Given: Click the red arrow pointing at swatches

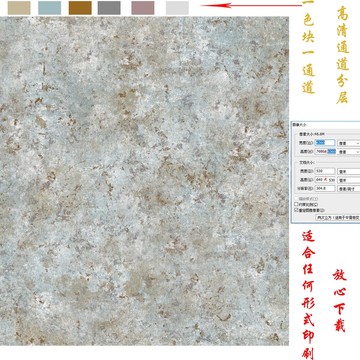Looking at the screenshot, I should 252,5.
